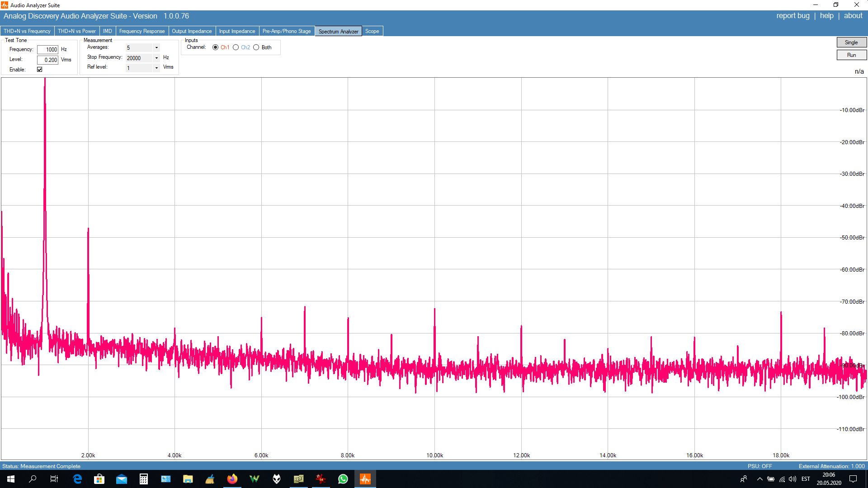Image resolution: width=868 pixels, height=488 pixels.
Task: Select the Ch2 input channel
Action: pos(236,47)
